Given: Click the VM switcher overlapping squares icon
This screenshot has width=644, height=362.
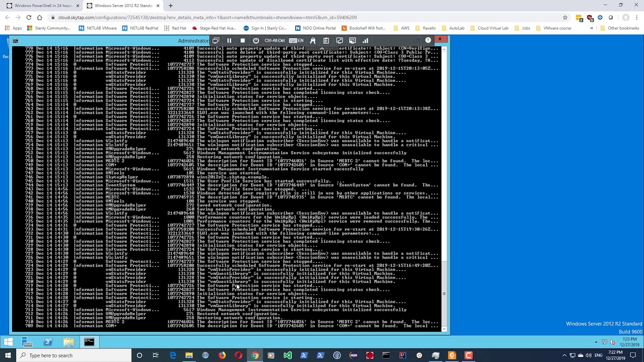Looking at the screenshot, I should pyautogui.click(x=216, y=41).
